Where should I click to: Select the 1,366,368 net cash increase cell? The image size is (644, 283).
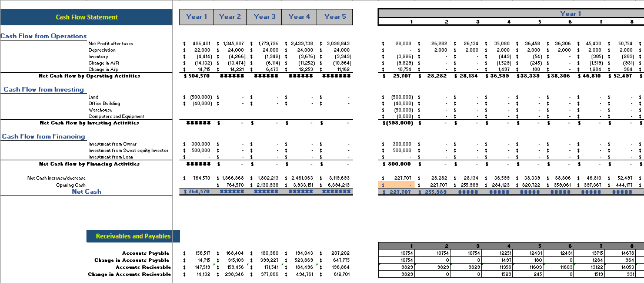pos(230,178)
